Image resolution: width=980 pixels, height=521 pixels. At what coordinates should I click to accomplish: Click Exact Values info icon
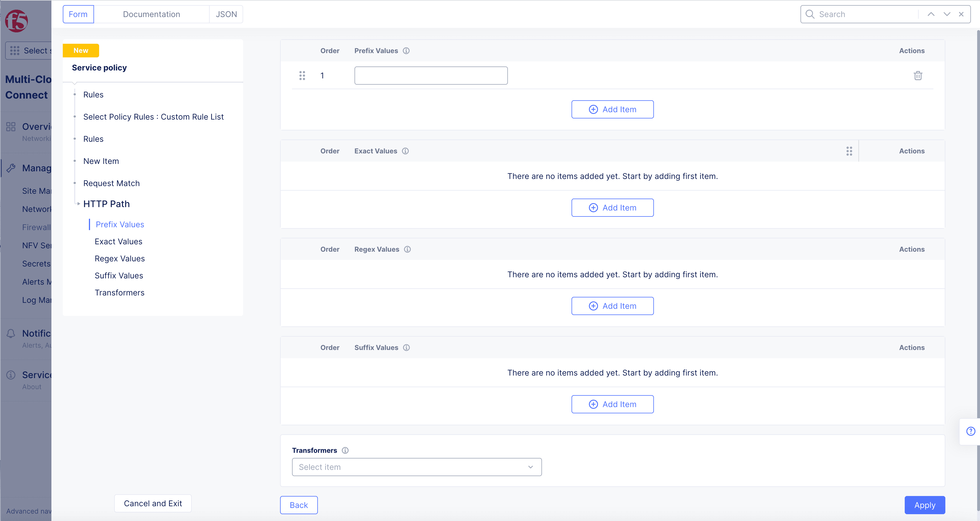(x=406, y=151)
